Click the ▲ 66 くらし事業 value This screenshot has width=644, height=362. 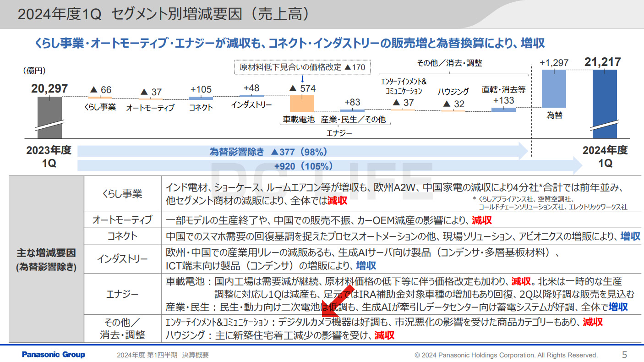pyautogui.click(x=100, y=90)
